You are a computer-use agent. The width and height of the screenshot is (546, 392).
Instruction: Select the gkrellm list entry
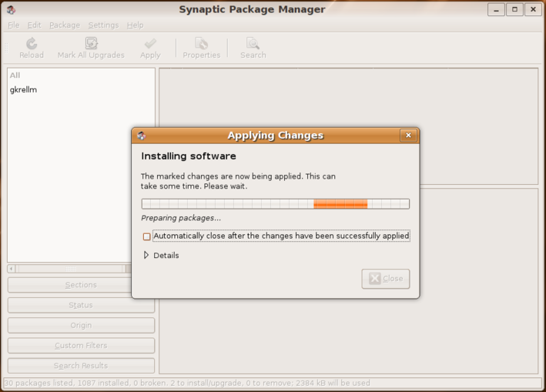(23, 89)
